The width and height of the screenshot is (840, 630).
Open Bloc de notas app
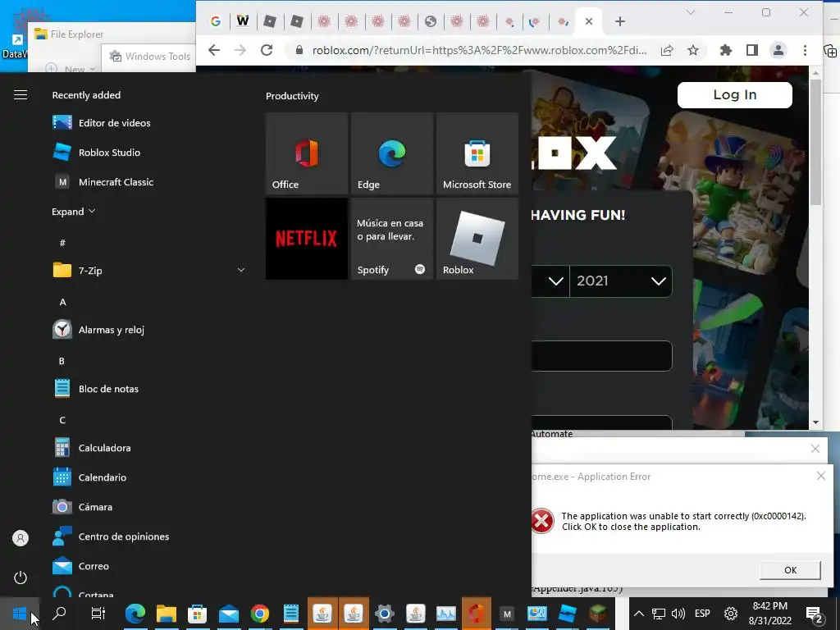click(148, 388)
